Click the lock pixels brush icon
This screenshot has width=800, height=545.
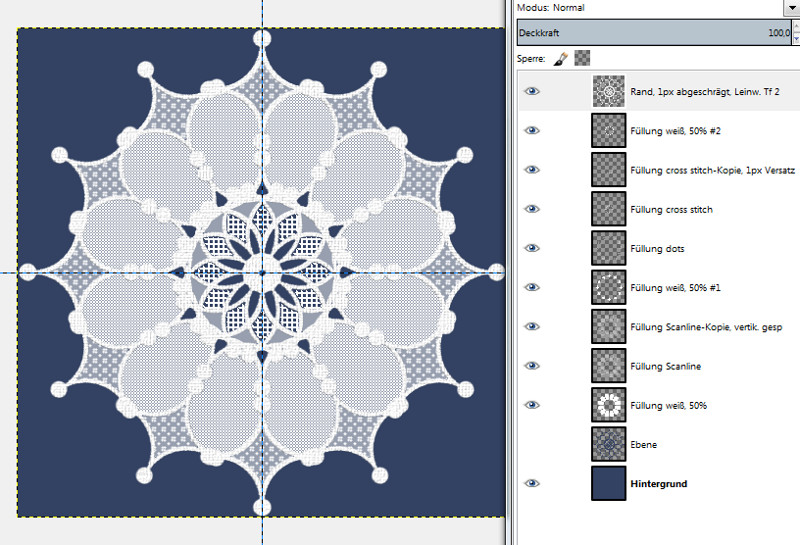(560, 59)
